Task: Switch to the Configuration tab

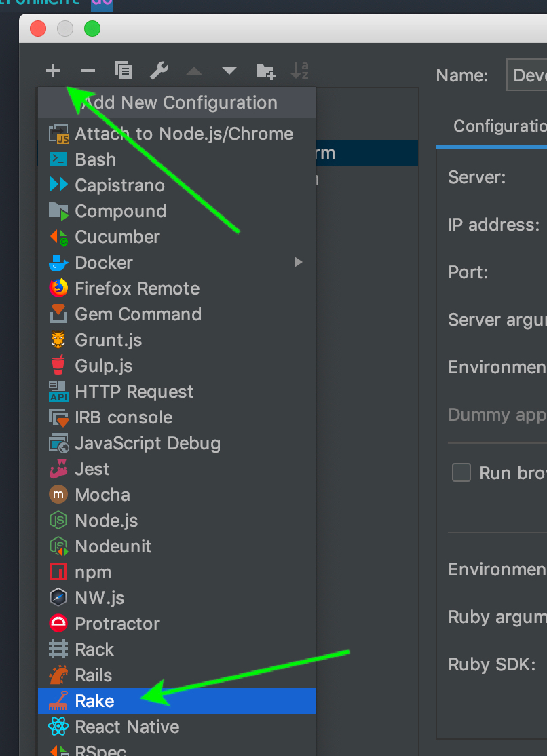Action: (x=499, y=126)
